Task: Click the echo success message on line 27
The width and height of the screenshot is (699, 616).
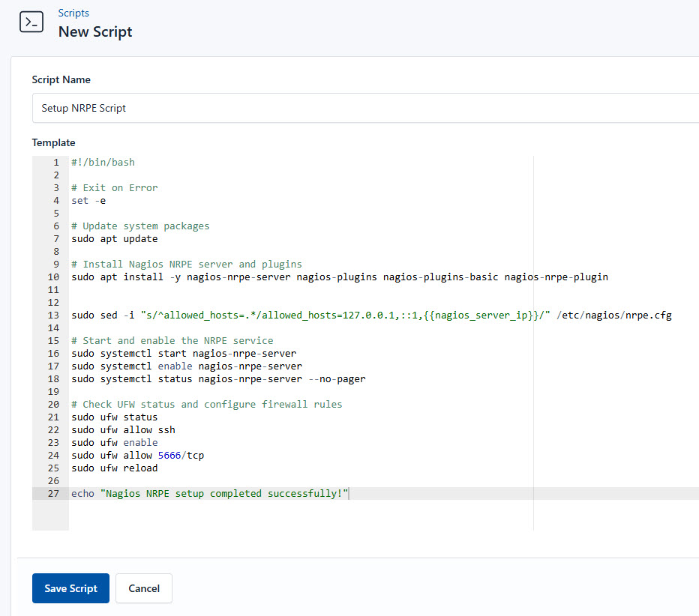Action: [208, 493]
